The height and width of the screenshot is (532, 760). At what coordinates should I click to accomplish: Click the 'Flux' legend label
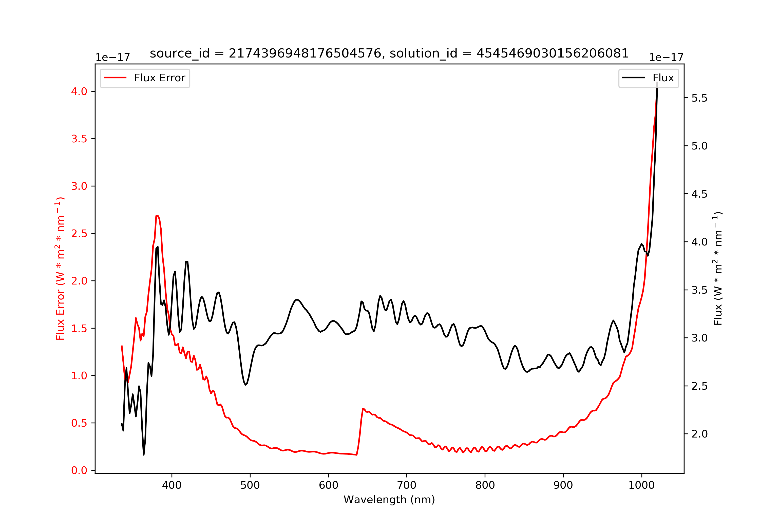[x=663, y=78]
